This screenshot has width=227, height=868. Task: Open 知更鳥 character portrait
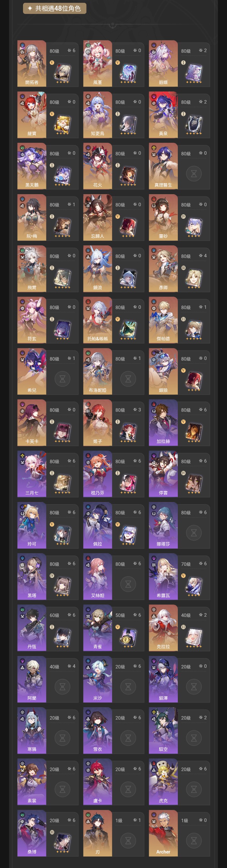pyautogui.click(x=97, y=115)
